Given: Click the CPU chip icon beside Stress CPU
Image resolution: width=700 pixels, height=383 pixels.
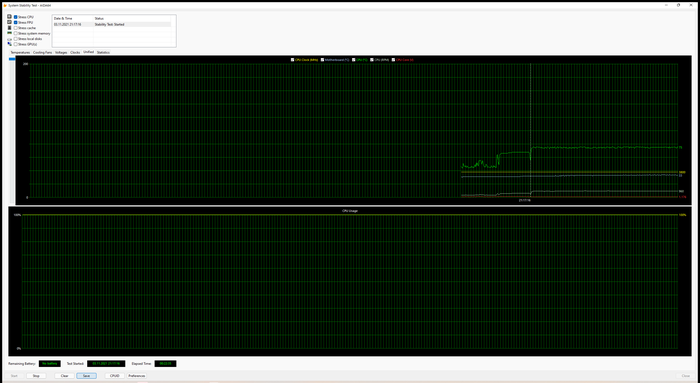Looking at the screenshot, I should click(x=9, y=17).
